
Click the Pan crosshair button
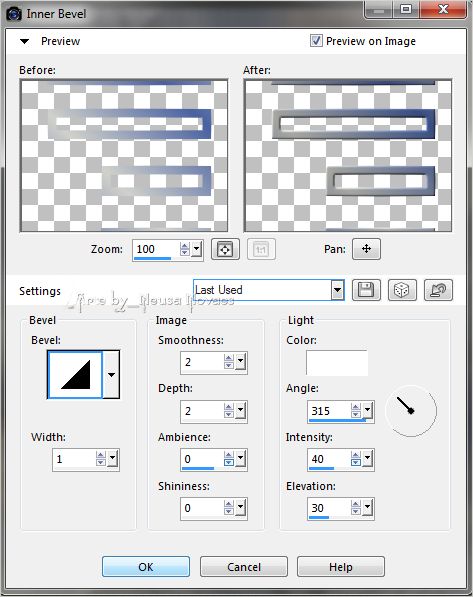366,249
